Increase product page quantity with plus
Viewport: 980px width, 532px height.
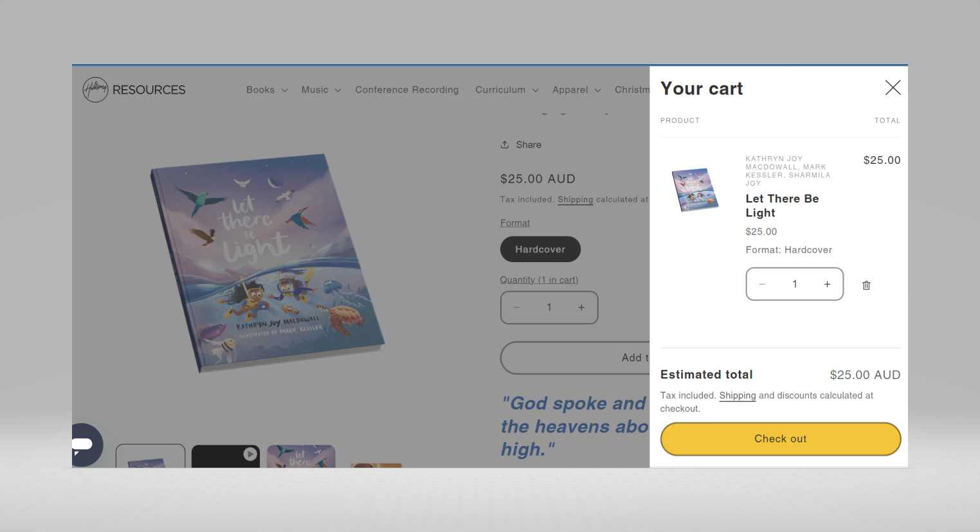(x=581, y=308)
